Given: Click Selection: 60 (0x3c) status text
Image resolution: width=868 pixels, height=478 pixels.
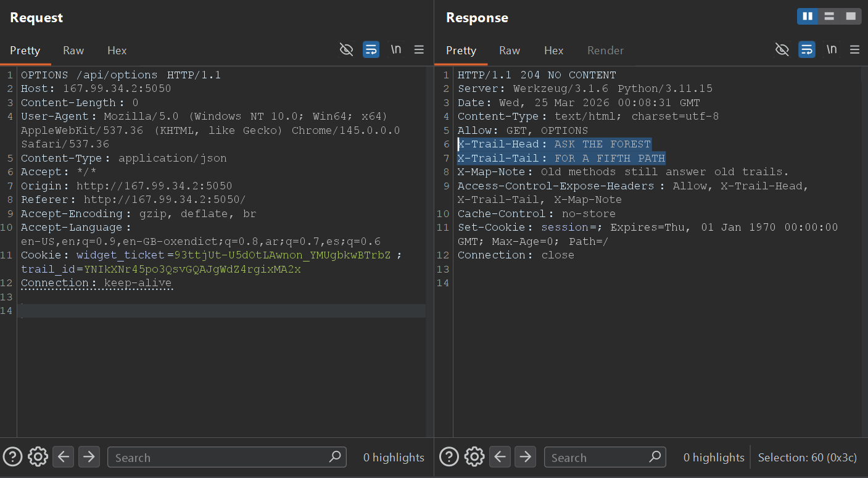Looking at the screenshot, I should 808,458.
